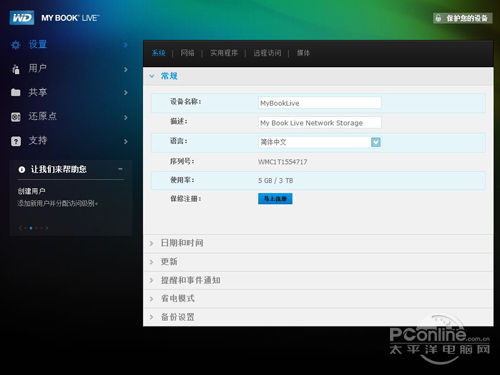The height and width of the screenshot is (375, 500).
Task: Expand the 更新 section
Action: click(x=318, y=262)
